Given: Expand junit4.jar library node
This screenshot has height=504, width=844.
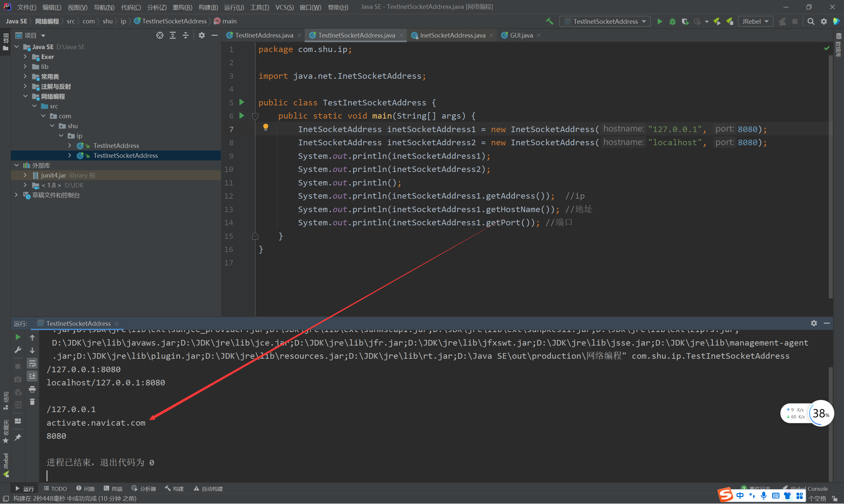Looking at the screenshot, I should tap(25, 175).
